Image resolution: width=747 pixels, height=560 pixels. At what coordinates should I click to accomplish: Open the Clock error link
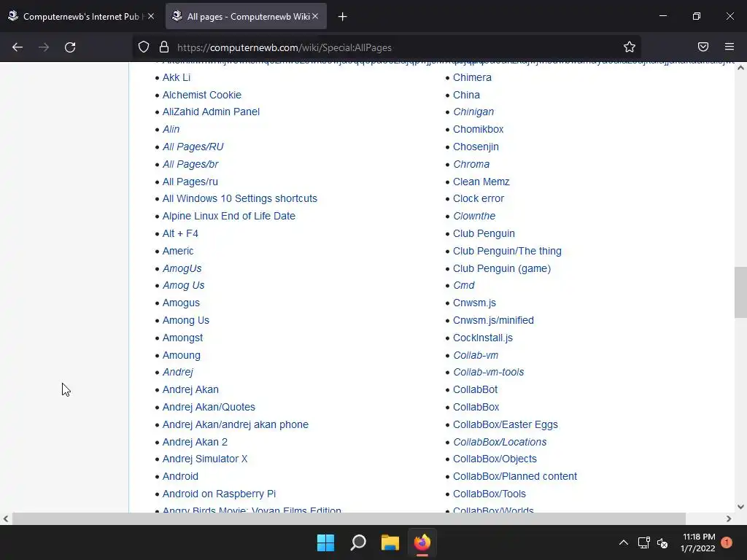tap(479, 198)
